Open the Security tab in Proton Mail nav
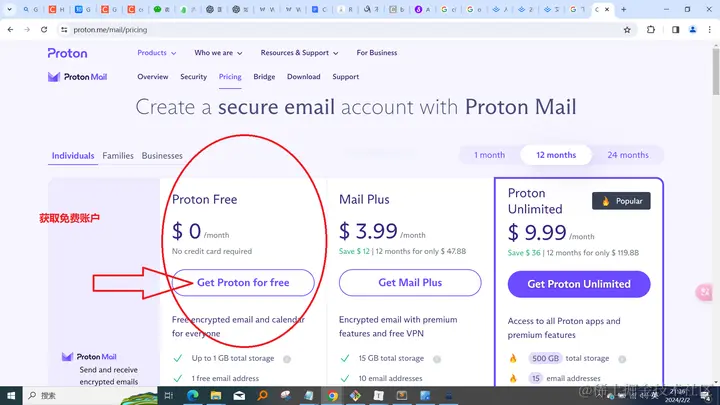This screenshot has width=720, height=405. [x=193, y=77]
